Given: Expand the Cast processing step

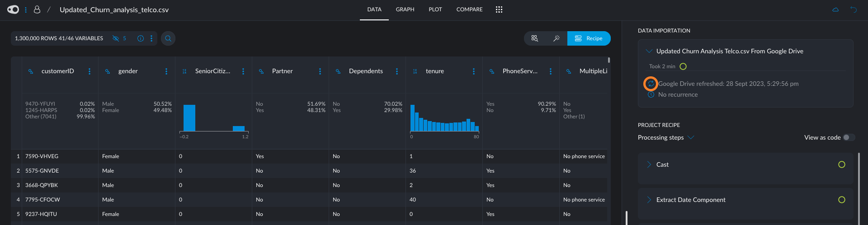Looking at the screenshot, I should point(649,164).
